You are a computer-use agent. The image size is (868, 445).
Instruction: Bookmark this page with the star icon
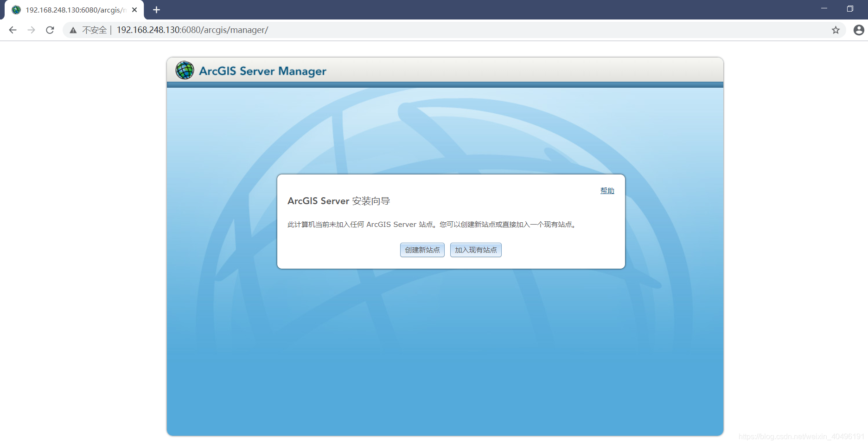click(836, 30)
